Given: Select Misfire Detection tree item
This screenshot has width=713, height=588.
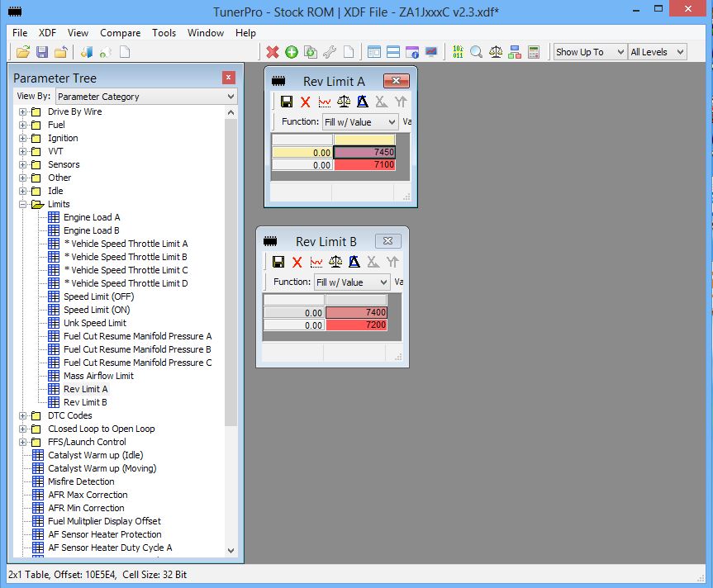Looking at the screenshot, I should click(81, 481).
